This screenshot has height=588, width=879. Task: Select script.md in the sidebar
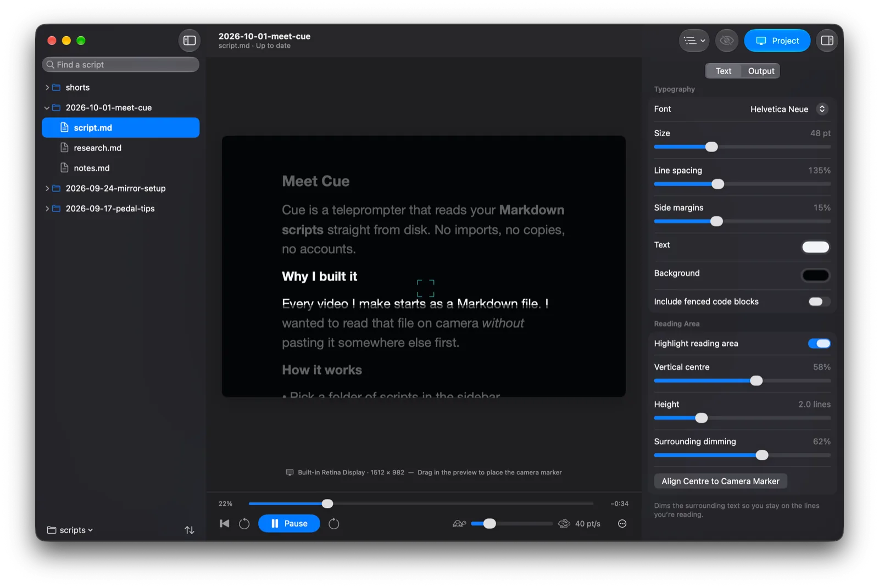121,128
